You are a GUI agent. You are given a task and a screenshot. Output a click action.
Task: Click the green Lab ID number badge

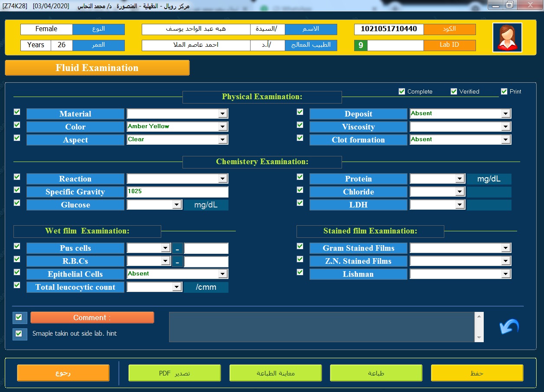point(361,45)
